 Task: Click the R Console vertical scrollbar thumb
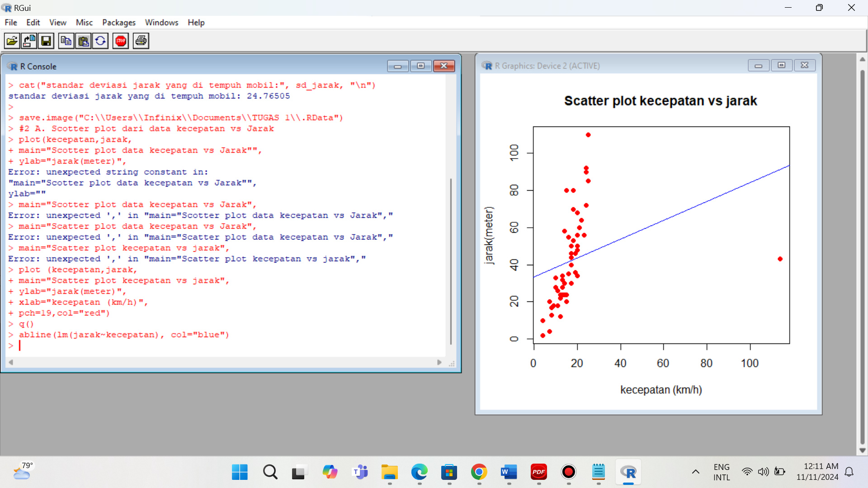[451, 261]
